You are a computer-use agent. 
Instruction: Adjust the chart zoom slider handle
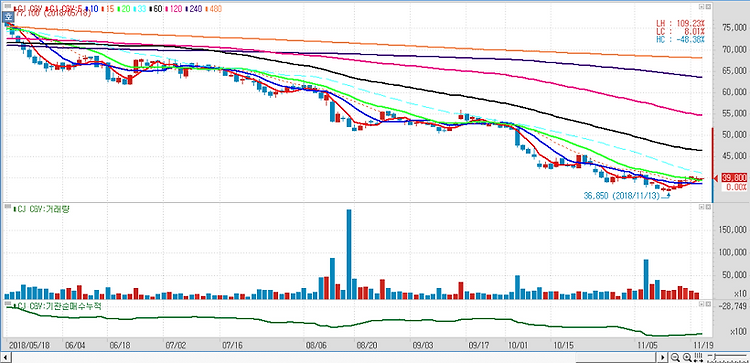coord(716,356)
